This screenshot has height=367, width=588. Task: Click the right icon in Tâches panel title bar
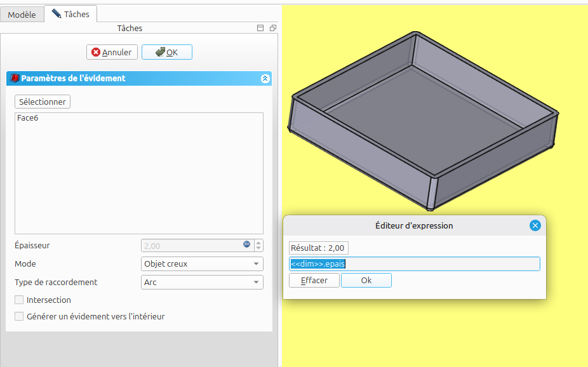coord(272,29)
